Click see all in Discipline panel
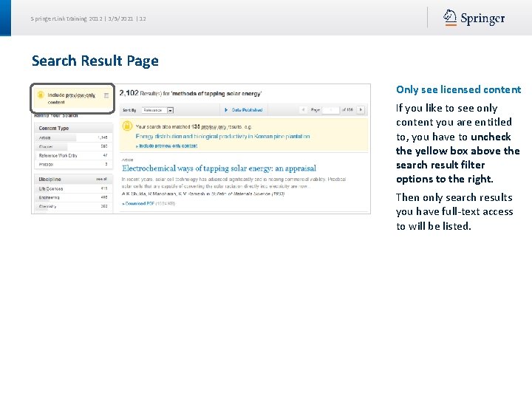The width and height of the screenshot is (532, 399). [101, 179]
